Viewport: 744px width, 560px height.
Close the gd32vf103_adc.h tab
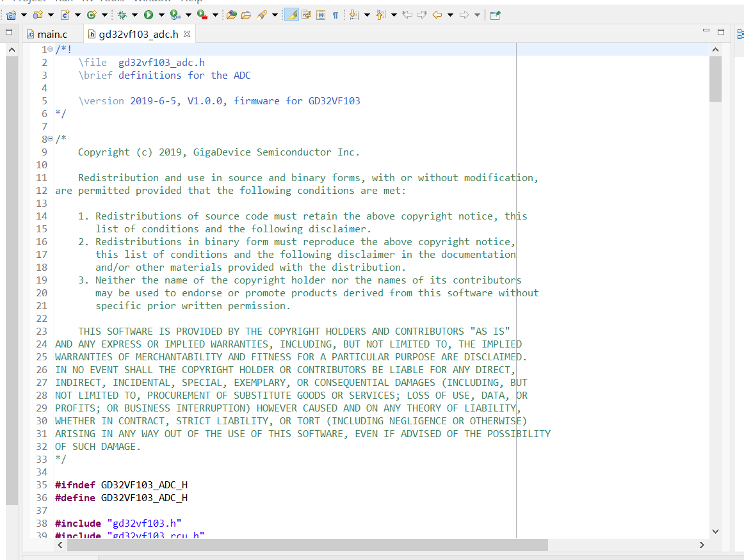click(187, 34)
